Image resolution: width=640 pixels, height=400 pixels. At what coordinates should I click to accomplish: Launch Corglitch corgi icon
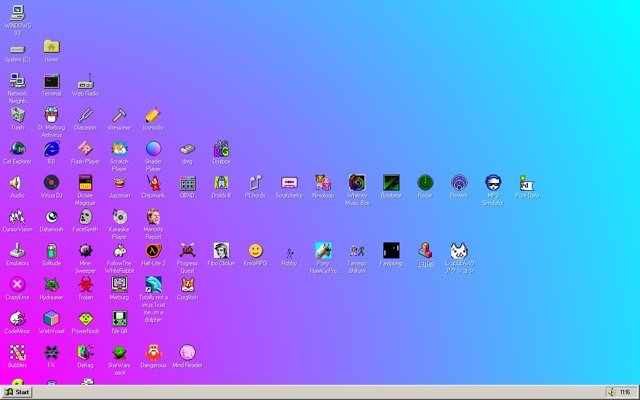[187, 284]
